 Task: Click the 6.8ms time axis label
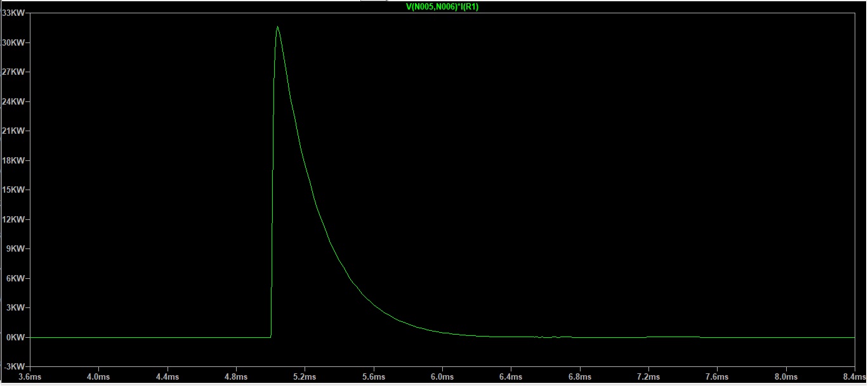(x=580, y=377)
